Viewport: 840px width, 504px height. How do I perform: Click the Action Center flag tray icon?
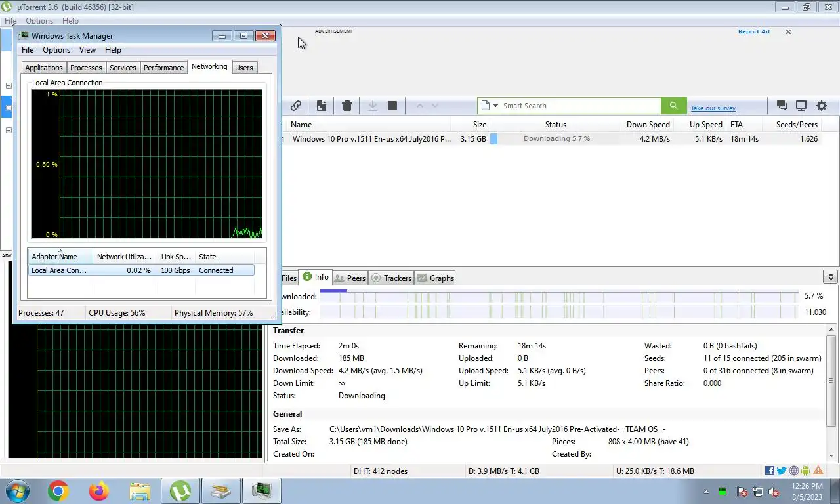pyautogui.click(x=742, y=492)
